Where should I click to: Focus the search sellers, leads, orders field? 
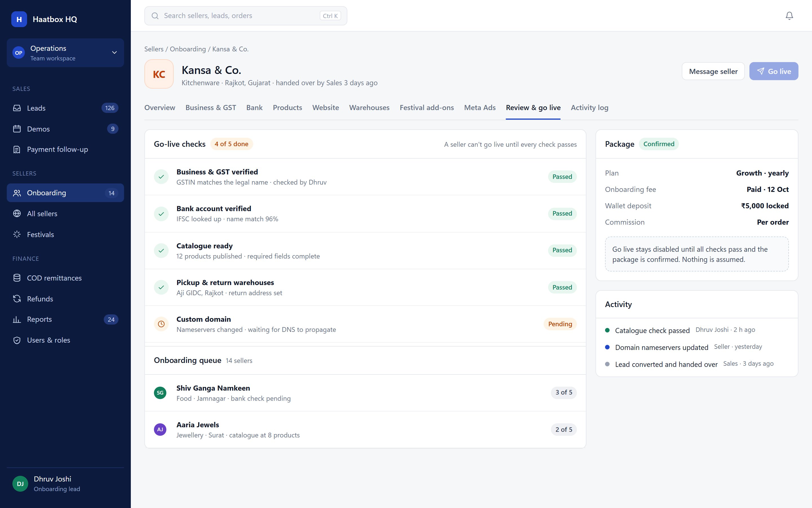tap(246, 16)
